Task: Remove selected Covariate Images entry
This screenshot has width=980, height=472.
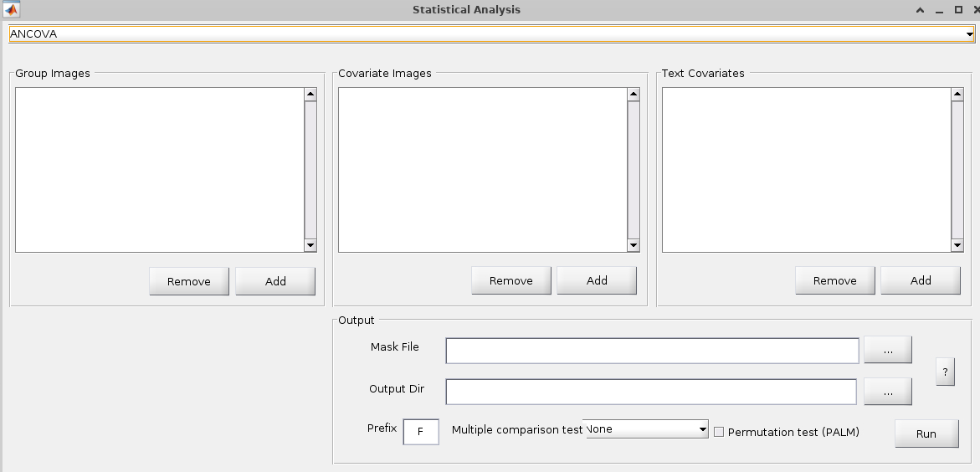Action: point(511,280)
